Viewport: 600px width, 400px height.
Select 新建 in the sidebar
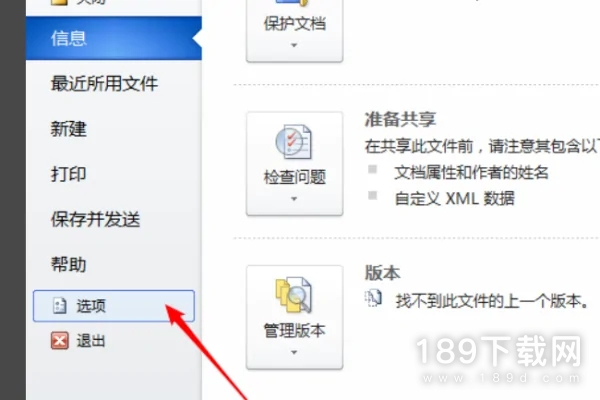click(x=69, y=129)
